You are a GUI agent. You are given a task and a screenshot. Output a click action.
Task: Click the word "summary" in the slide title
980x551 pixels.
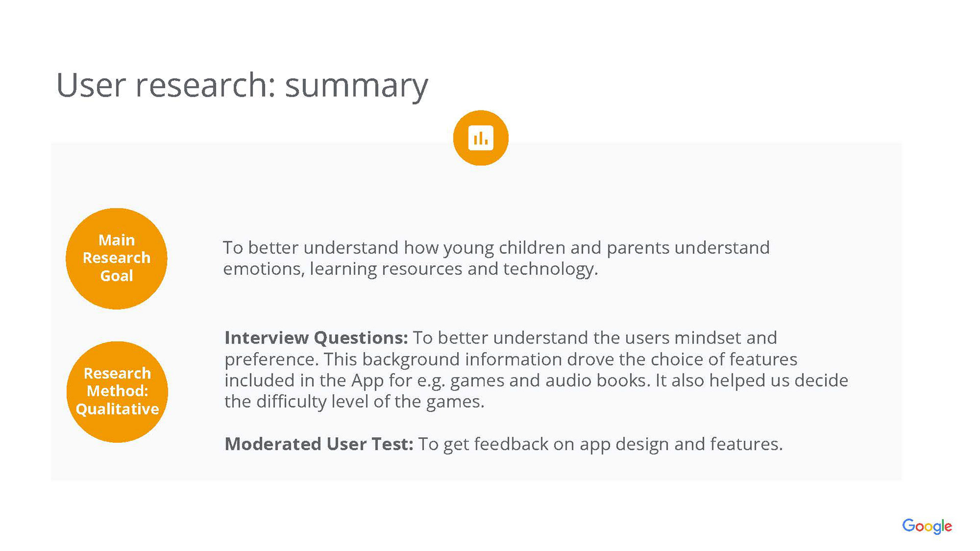(356, 85)
